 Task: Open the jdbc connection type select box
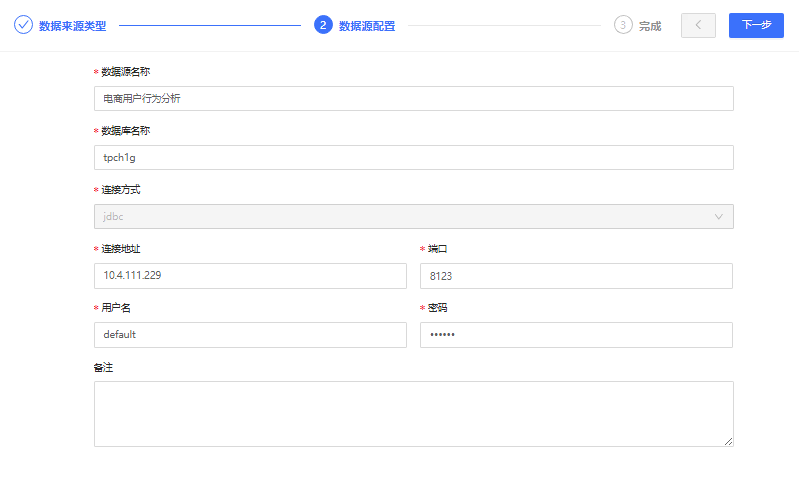(x=414, y=216)
